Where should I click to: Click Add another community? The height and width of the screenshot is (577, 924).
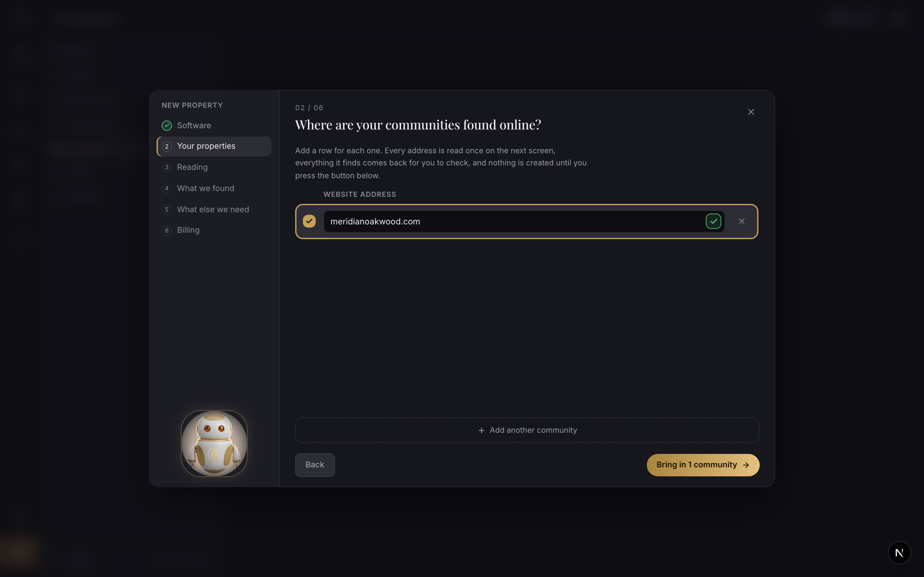(527, 430)
